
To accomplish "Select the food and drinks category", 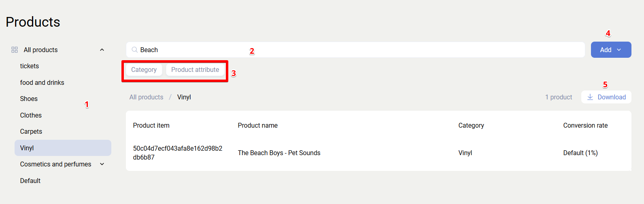I will point(42,82).
